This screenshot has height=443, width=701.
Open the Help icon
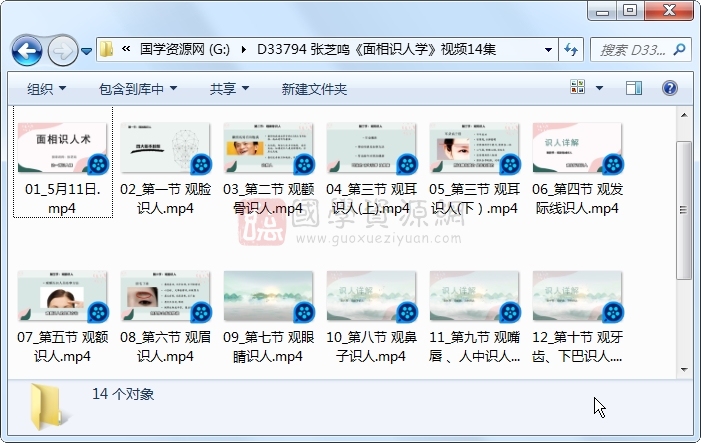670,88
